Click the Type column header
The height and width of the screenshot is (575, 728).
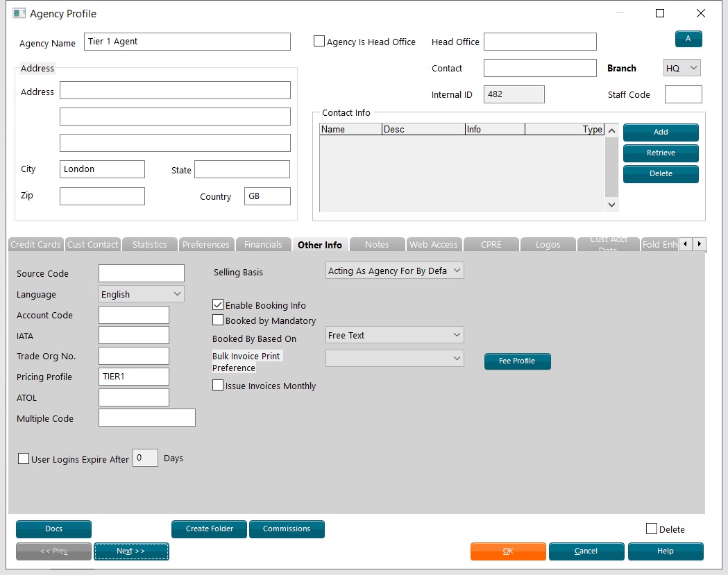(x=565, y=129)
